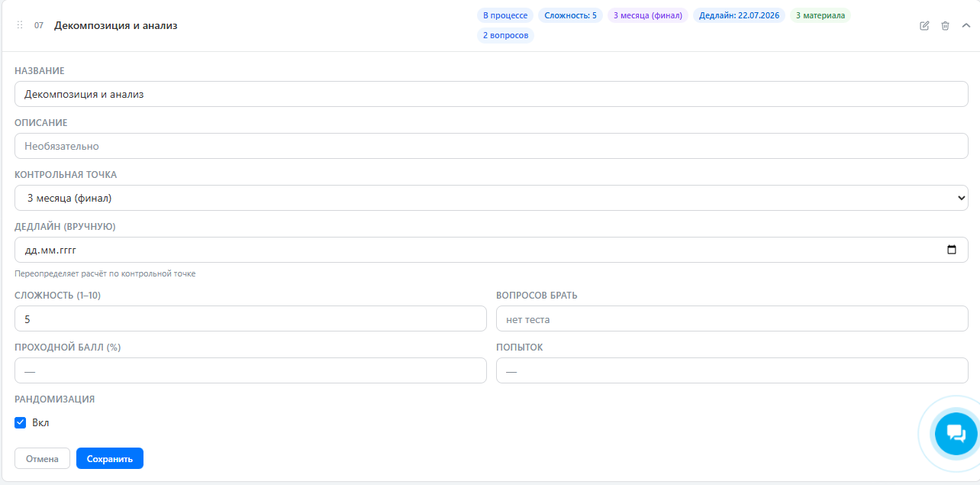Click the trash delete icon
Viewport: 980px width, 485px height.
pyautogui.click(x=945, y=26)
